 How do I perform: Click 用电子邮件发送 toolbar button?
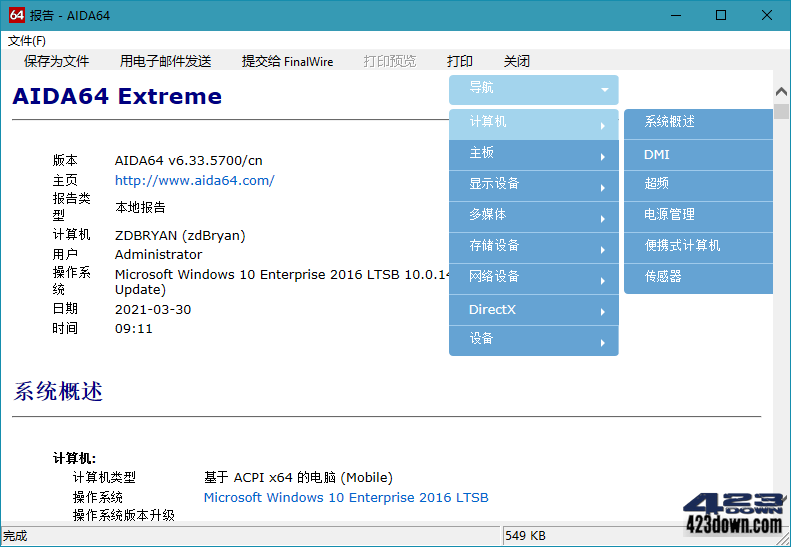(x=165, y=62)
